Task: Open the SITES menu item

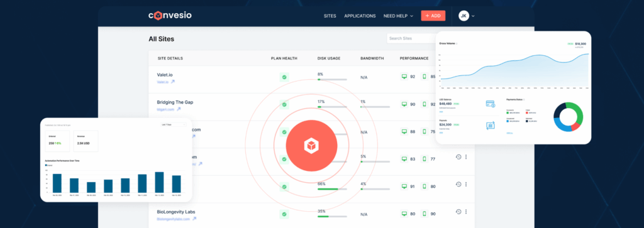Action: pyautogui.click(x=330, y=16)
